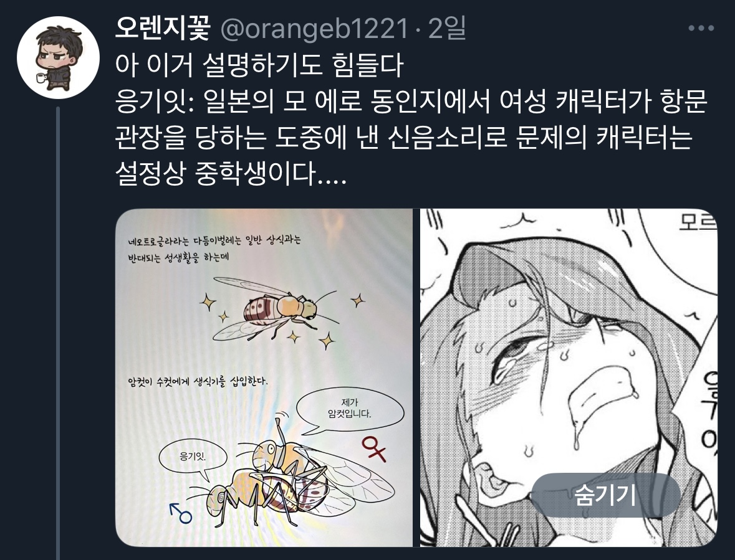Open the right black-and-white manga image
The width and height of the screenshot is (735, 560).
[568, 377]
